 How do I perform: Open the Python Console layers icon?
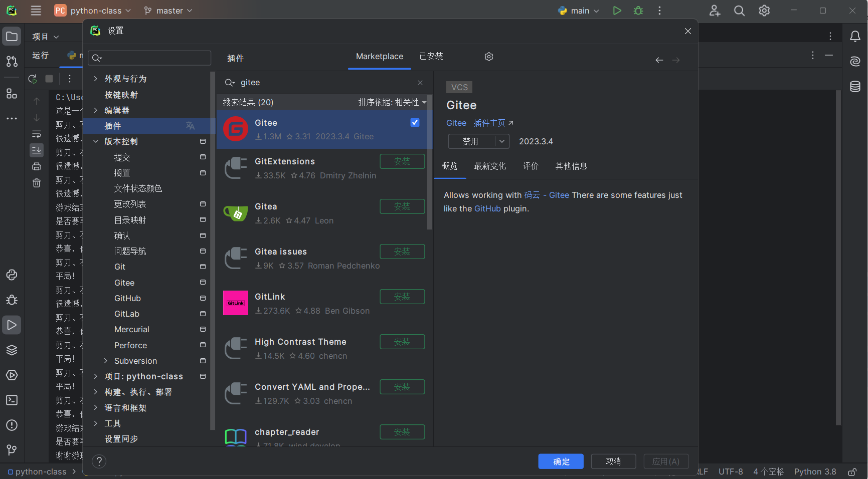coord(12,350)
